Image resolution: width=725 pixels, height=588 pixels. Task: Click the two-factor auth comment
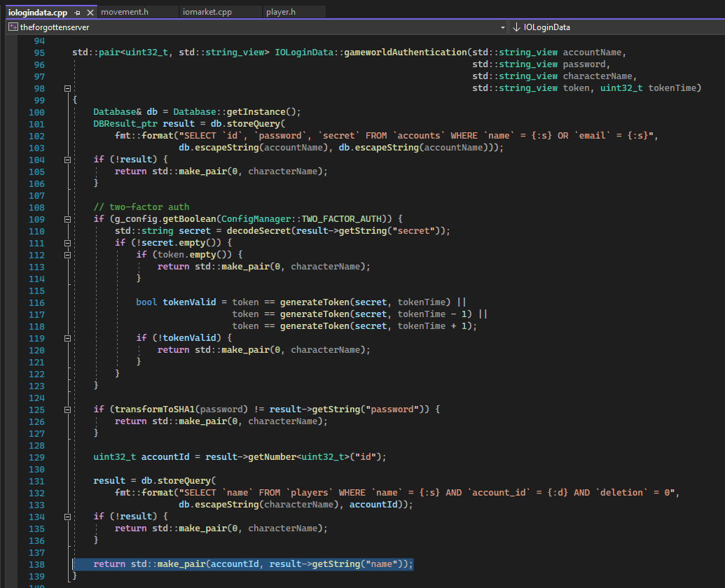(x=141, y=207)
